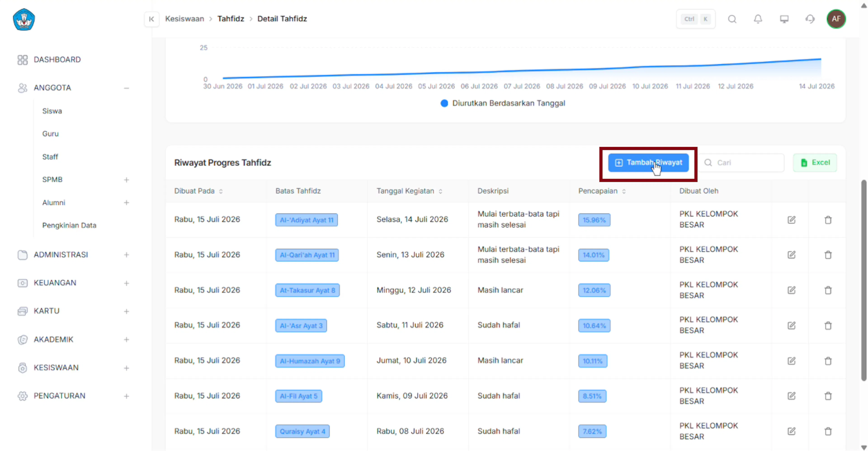The width and height of the screenshot is (868, 451).
Task: Open the Staff submenu item
Action: [x=50, y=157]
